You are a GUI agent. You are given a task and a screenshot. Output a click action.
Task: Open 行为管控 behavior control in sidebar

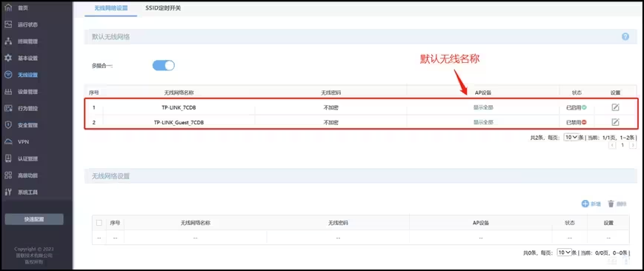tap(27, 108)
